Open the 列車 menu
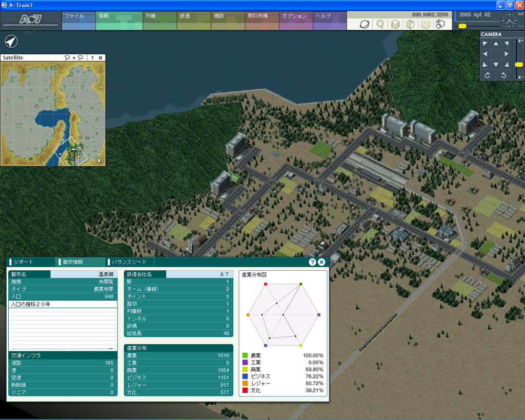The height and width of the screenshot is (420, 525). (160, 21)
